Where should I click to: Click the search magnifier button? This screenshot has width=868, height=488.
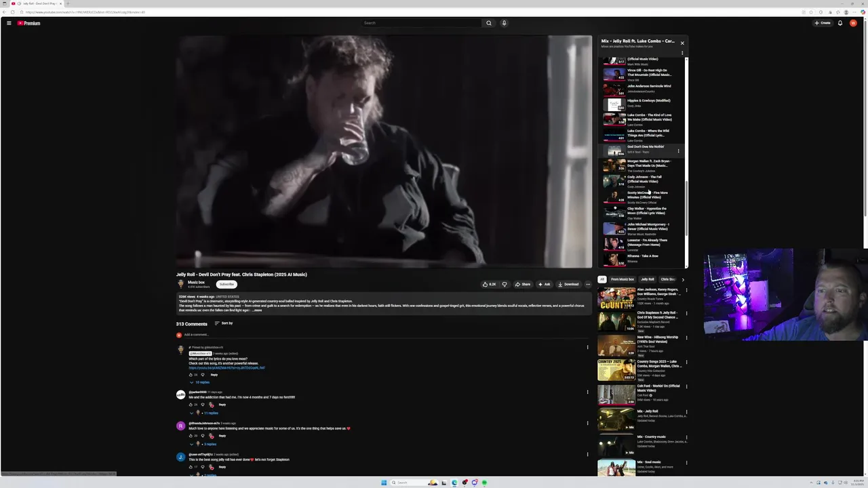click(x=488, y=23)
